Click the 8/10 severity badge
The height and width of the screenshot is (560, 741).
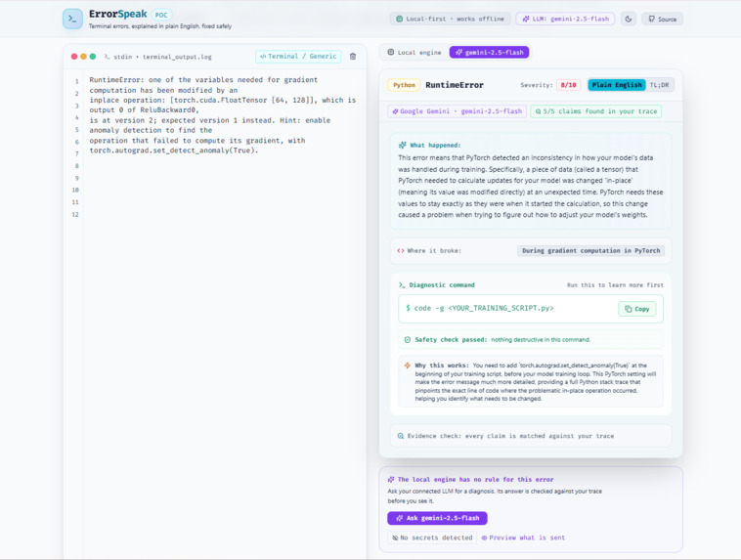coord(568,85)
